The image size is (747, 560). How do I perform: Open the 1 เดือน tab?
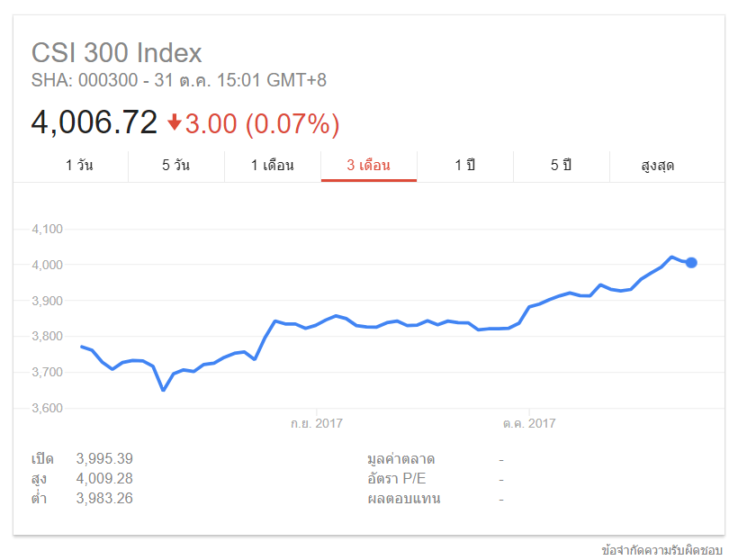[272, 166]
